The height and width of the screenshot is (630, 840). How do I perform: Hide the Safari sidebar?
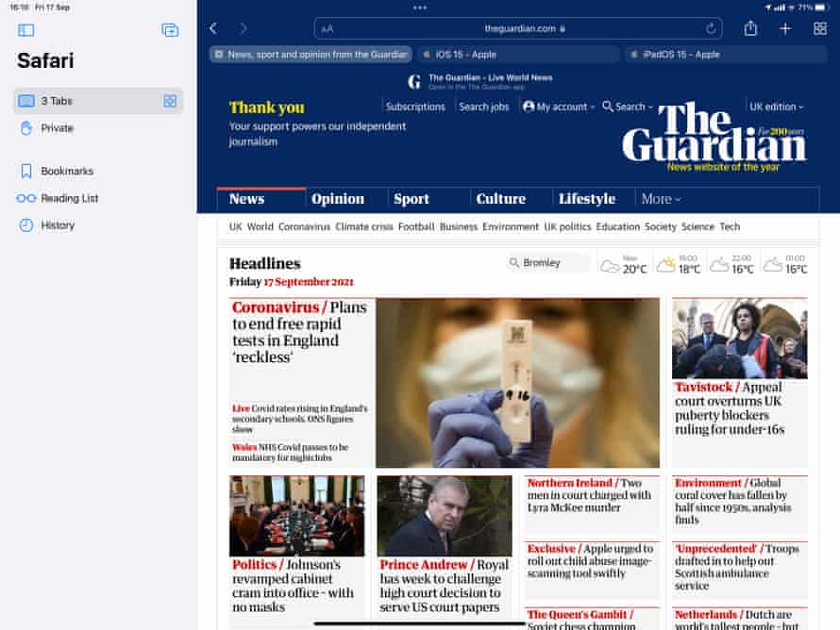click(x=25, y=30)
